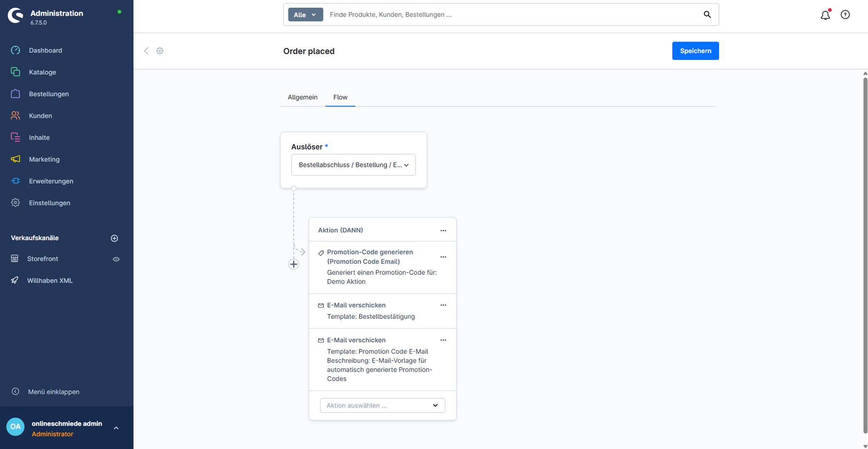868x449 pixels.
Task: Add new sequence with plus circle
Action: (x=293, y=264)
